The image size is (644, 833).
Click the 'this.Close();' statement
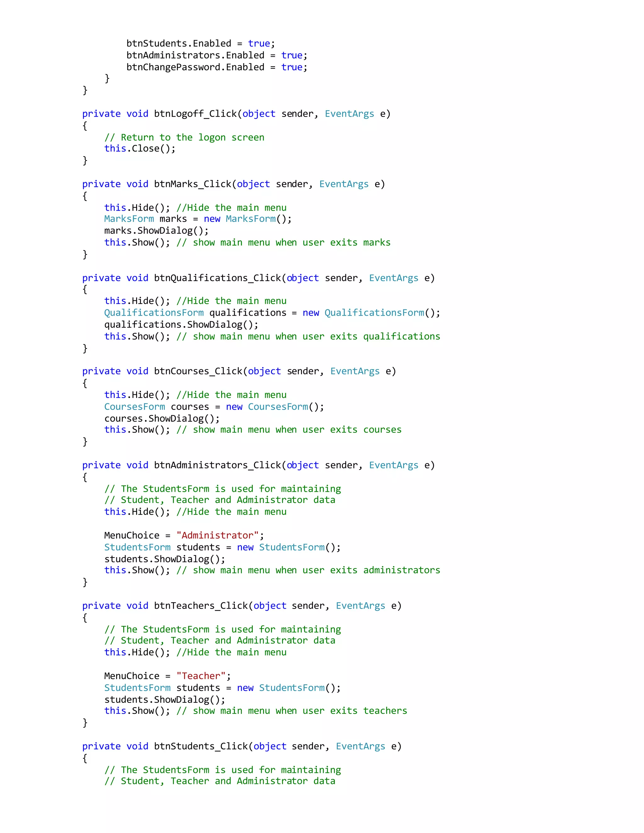[x=140, y=148]
